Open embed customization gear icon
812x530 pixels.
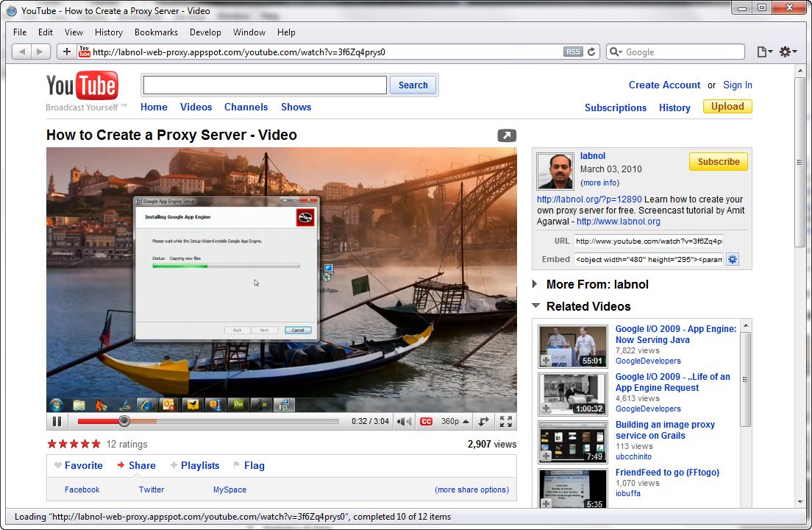733,259
